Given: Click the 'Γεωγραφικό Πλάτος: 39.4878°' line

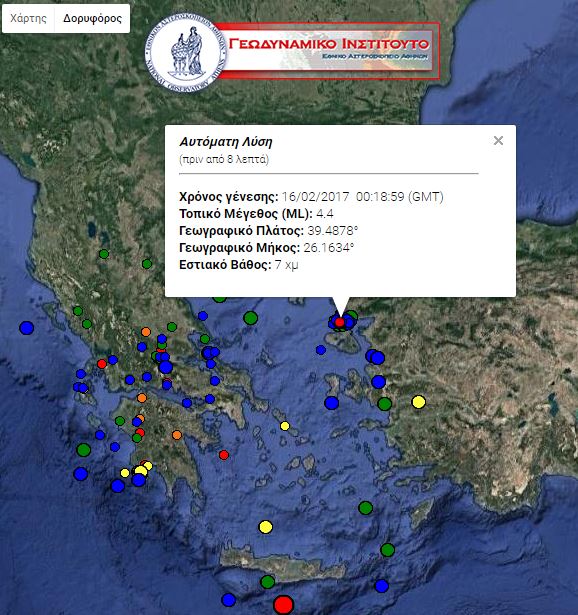Looking at the screenshot, I should pyautogui.click(x=269, y=231).
